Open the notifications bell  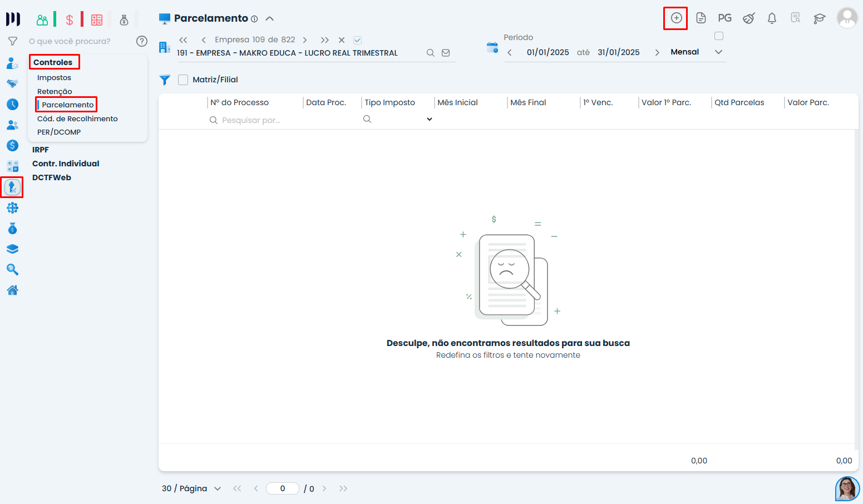772,18
